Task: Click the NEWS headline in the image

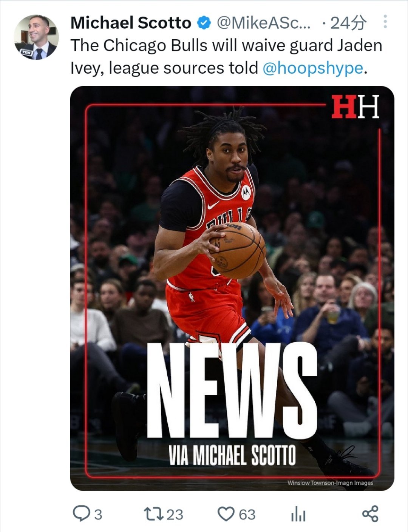Action: point(232,391)
